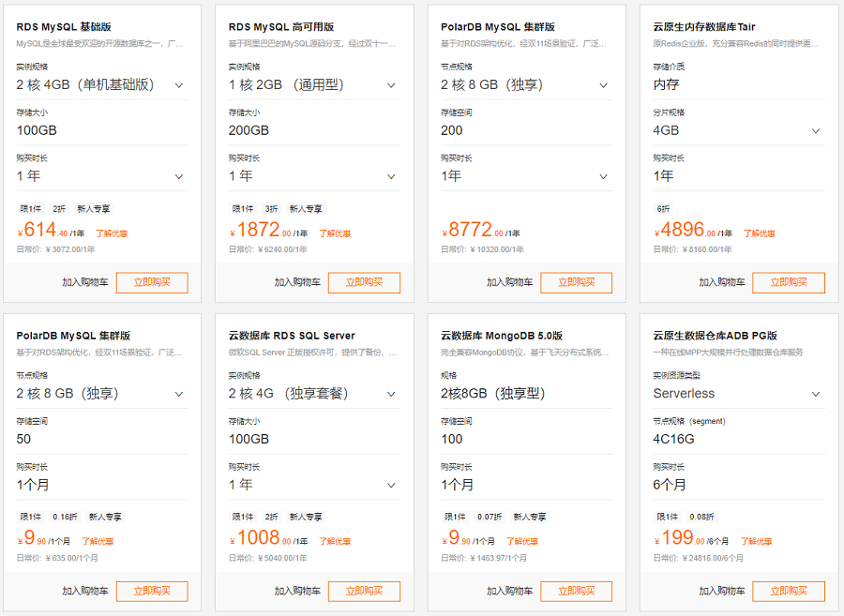Open 购买时长 dropdown in ¥8772 PolarDB card
The height and width of the screenshot is (616, 844).
(x=526, y=176)
